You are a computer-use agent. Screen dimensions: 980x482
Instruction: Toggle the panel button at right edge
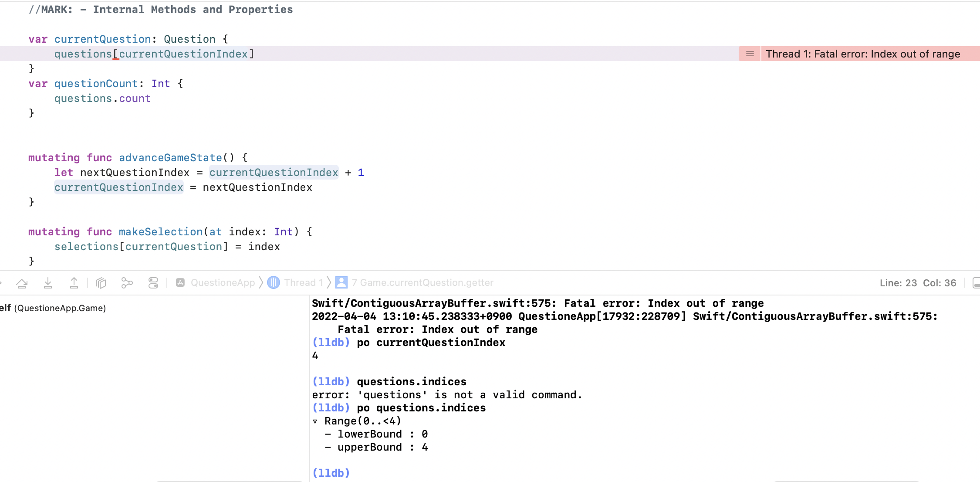pyautogui.click(x=976, y=283)
